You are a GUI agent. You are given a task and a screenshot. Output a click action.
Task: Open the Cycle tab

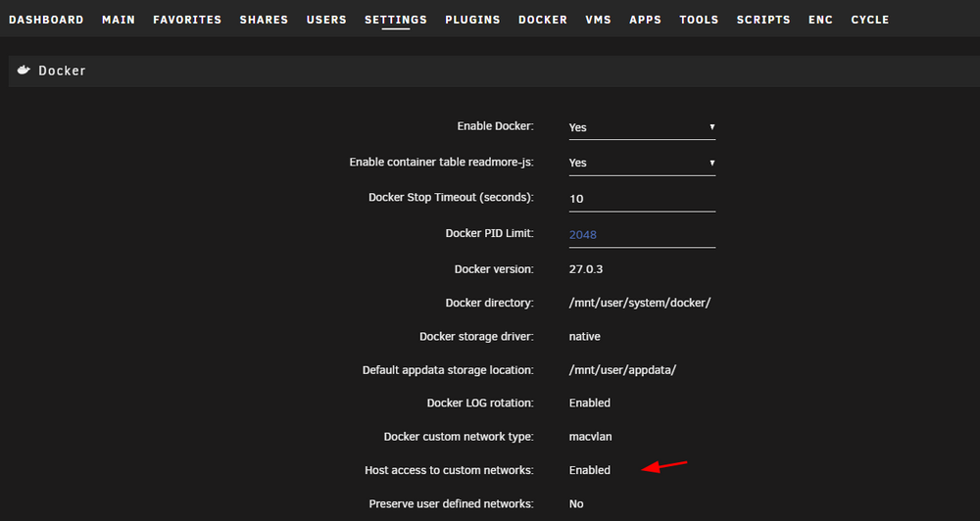click(x=870, y=20)
